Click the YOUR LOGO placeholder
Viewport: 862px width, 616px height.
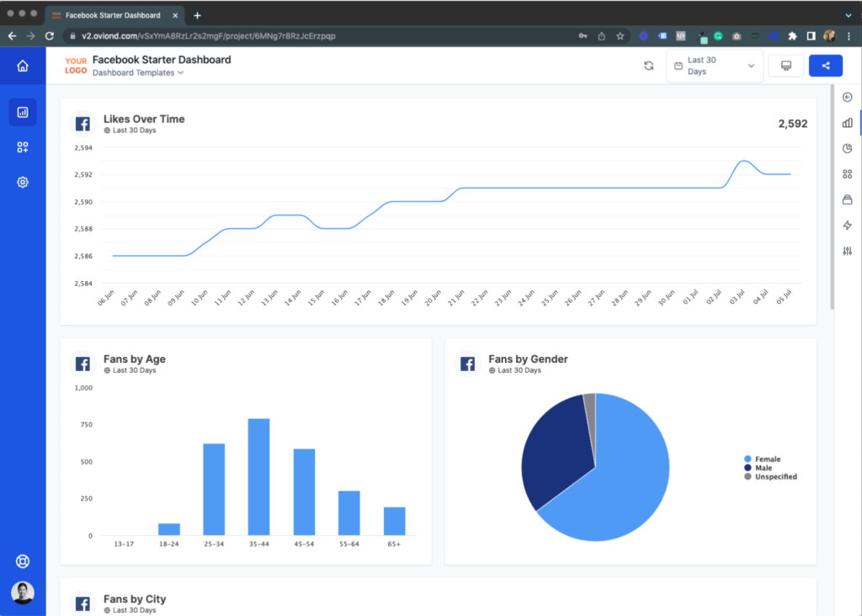[x=76, y=66]
